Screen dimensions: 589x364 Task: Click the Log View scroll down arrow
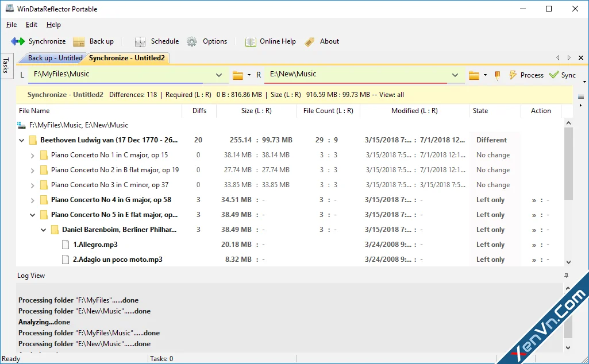568,348
